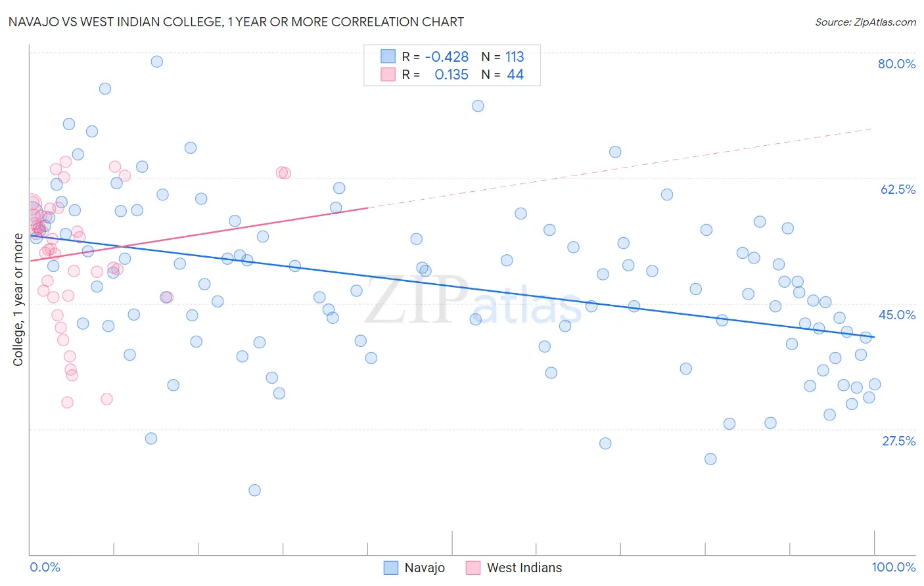Screen dimensions: 924x586
Task: Click the 45.0% y-axis label
Action: tap(897, 315)
